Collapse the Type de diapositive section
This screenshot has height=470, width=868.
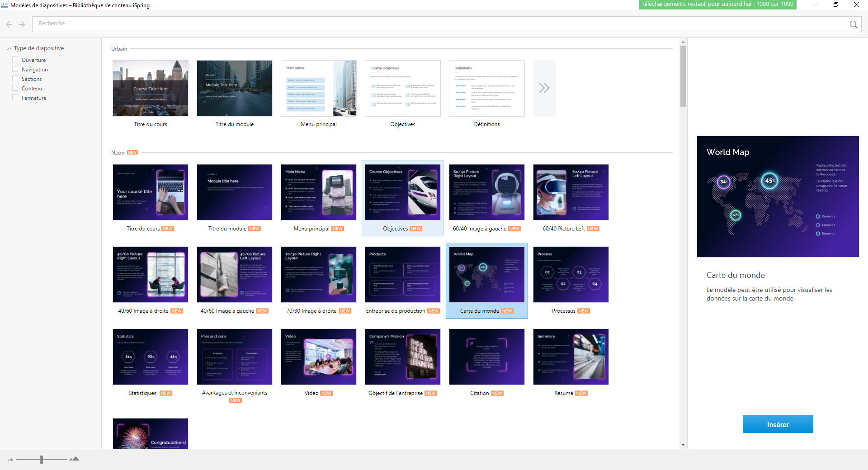point(9,48)
